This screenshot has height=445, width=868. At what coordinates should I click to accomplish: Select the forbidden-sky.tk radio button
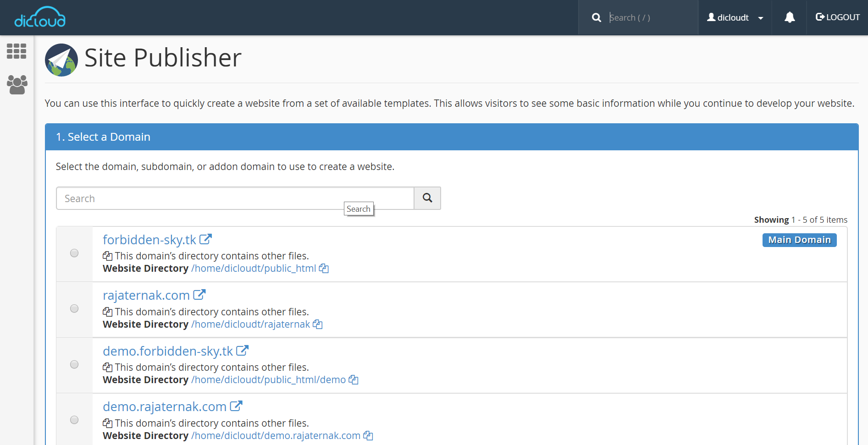[74, 253]
